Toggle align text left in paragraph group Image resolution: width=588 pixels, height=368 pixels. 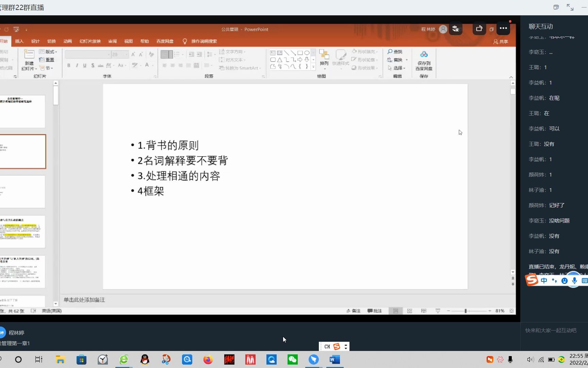164,65
